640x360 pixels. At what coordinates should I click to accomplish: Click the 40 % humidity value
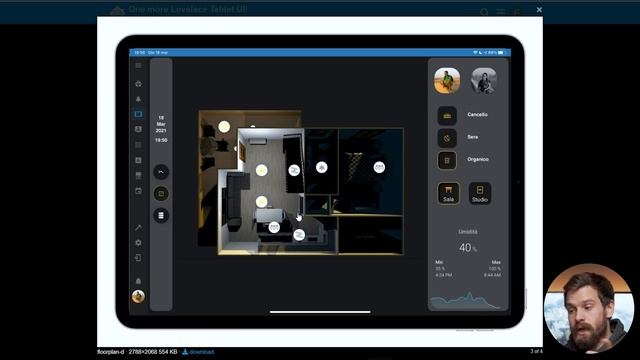coord(468,248)
